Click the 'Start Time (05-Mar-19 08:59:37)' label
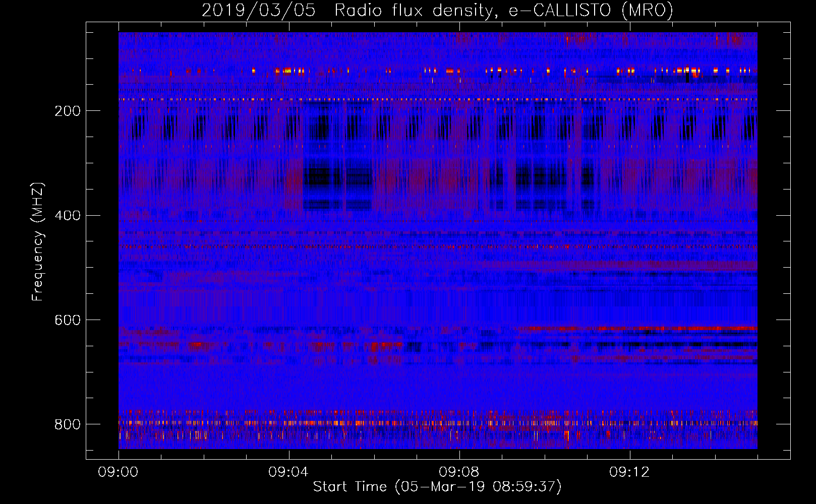This screenshot has width=816, height=504. 437,487
